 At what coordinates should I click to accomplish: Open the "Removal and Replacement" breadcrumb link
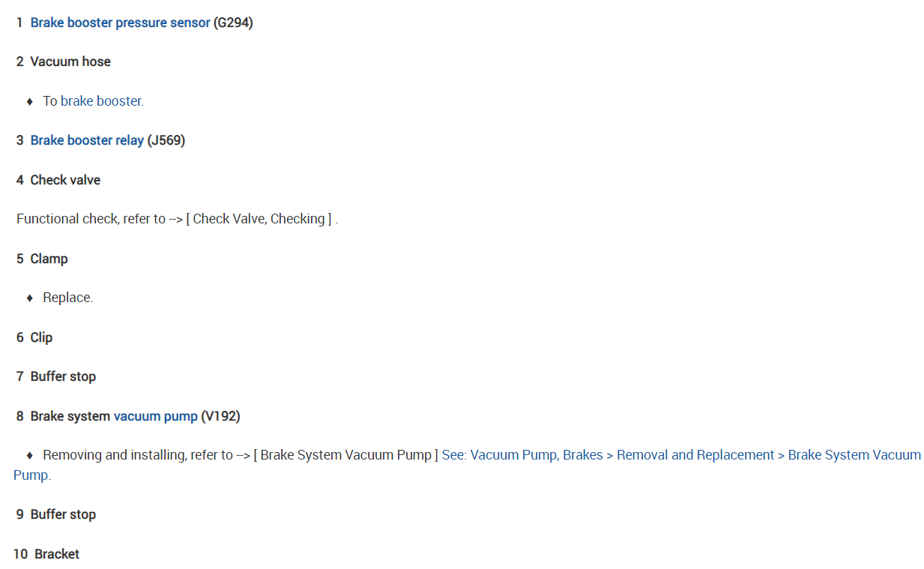coord(695,455)
